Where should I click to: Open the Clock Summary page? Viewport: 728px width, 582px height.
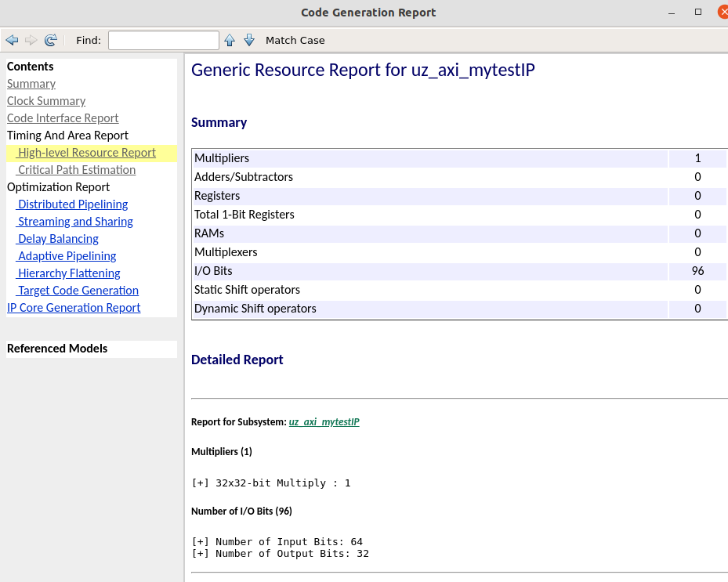point(46,101)
